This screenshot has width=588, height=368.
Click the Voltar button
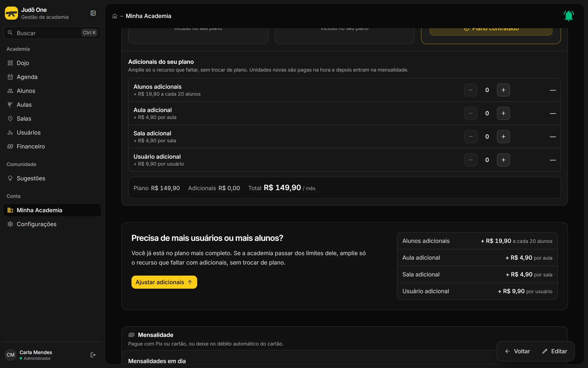(518, 351)
